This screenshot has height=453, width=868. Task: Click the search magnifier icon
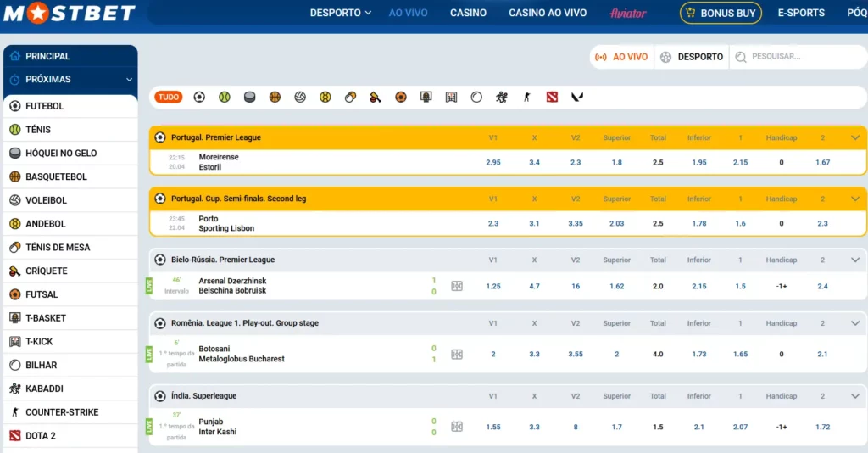coord(741,57)
